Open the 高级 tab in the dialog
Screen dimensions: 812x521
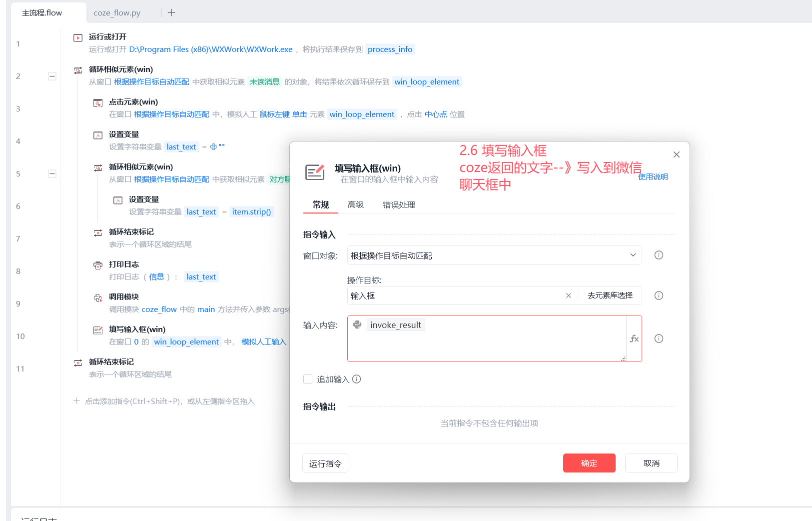pos(356,204)
